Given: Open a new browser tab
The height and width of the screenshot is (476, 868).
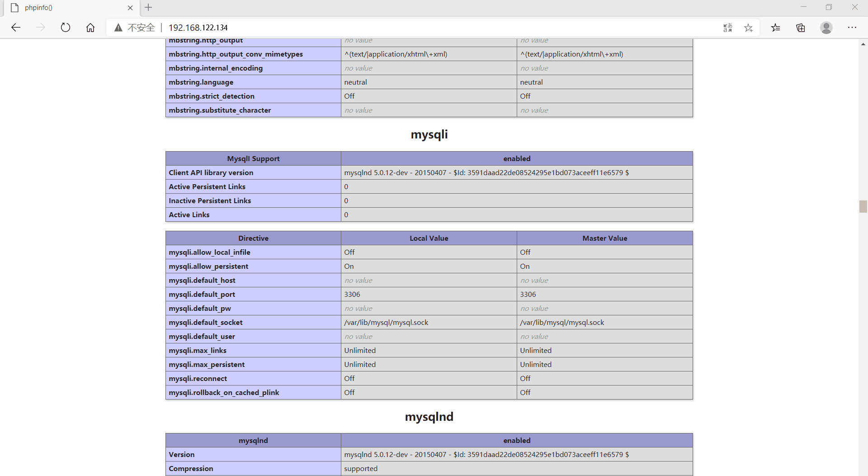Looking at the screenshot, I should point(148,7).
